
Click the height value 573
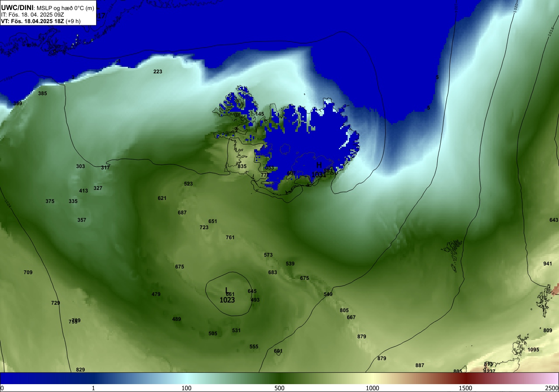pos(268,255)
